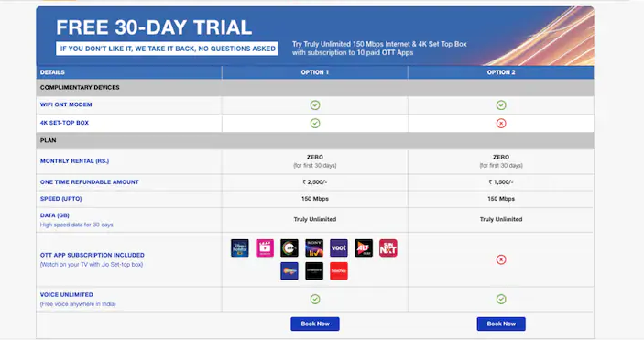Click the purple Voot app icon
The height and width of the screenshot is (340, 644).
pos(339,248)
